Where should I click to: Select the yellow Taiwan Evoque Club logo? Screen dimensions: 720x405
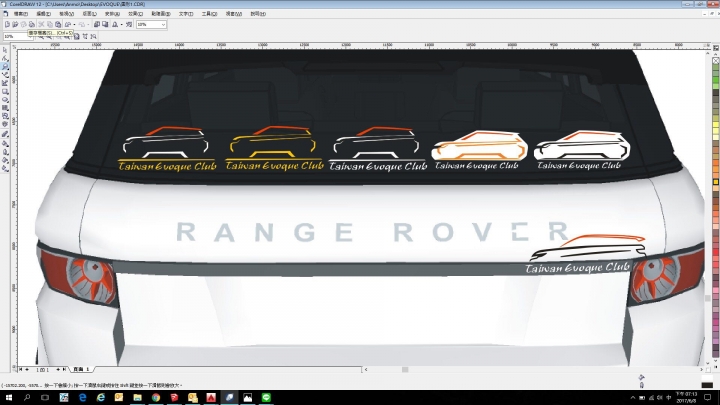[x=274, y=148]
